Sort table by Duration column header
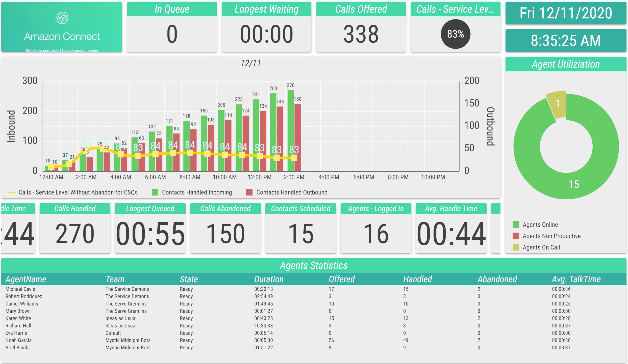Image resolution: width=628 pixels, height=364 pixels. (269, 279)
